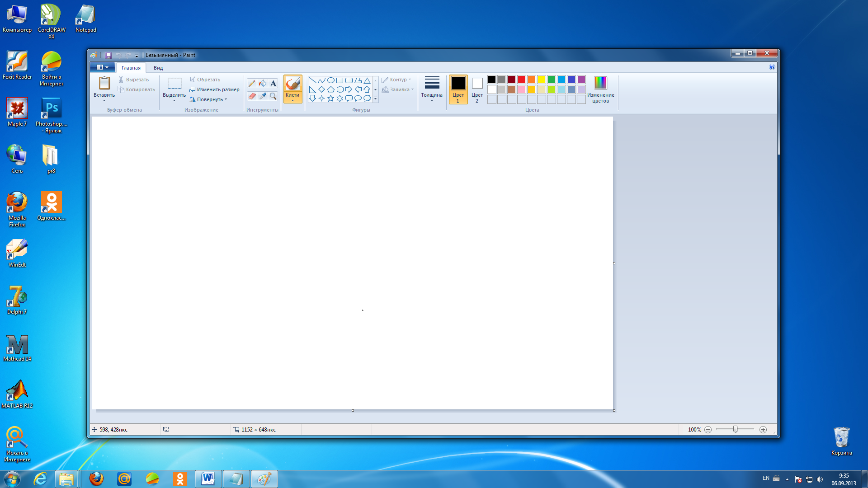Pick the green color swatch
This screenshot has width=868, height=488.
552,80
